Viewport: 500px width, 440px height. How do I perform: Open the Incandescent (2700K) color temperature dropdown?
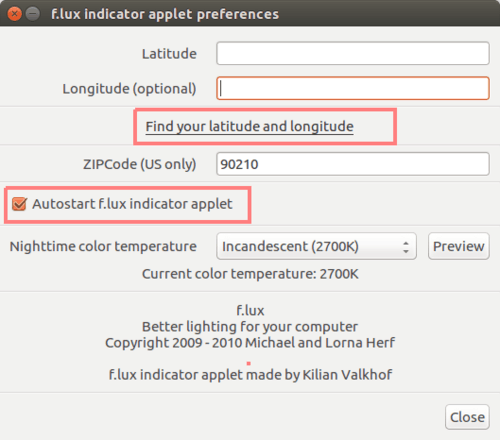pos(316,246)
